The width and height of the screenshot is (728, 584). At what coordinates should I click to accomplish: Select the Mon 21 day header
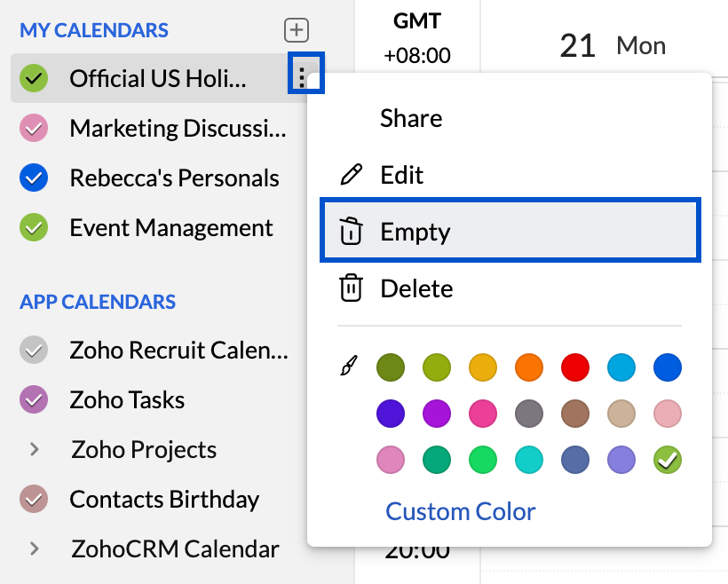point(613,45)
